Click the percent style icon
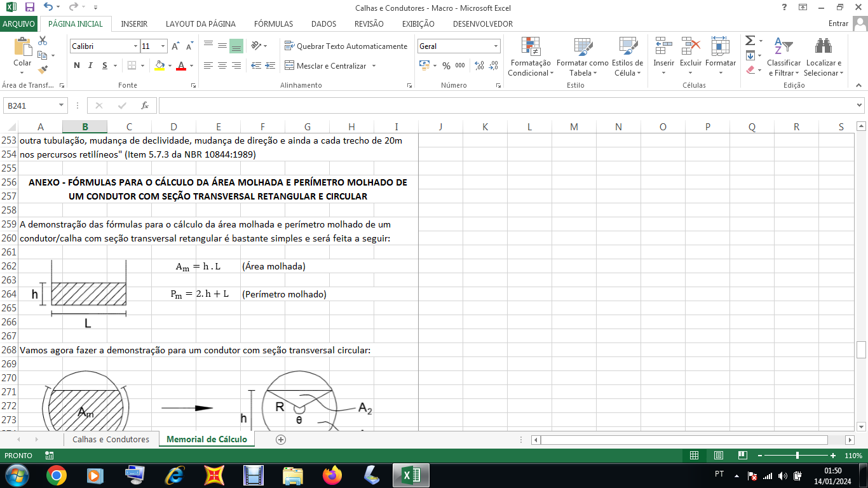The width and height of the screenshot is (868, 488). [x=446, y=65]
